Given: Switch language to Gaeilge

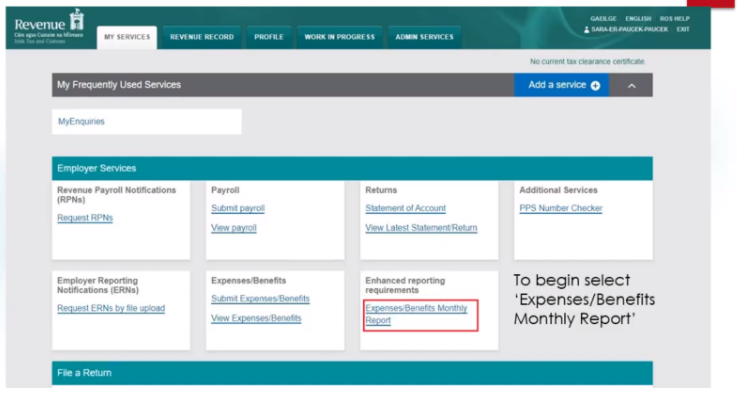Looking at the screenshot, I should tap(604, 18).
